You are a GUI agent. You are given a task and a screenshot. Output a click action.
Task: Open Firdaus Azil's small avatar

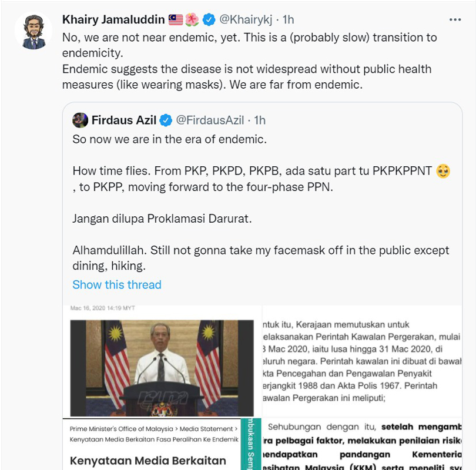(x=80, y=120)
